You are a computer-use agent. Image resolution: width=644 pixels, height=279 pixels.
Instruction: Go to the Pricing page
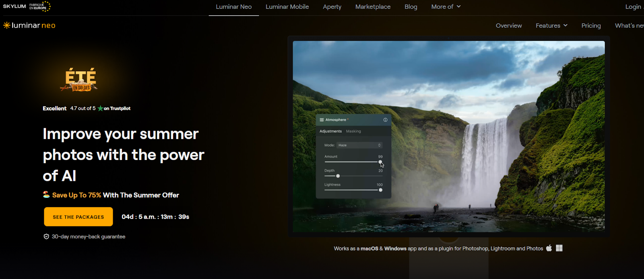(591, 26)
